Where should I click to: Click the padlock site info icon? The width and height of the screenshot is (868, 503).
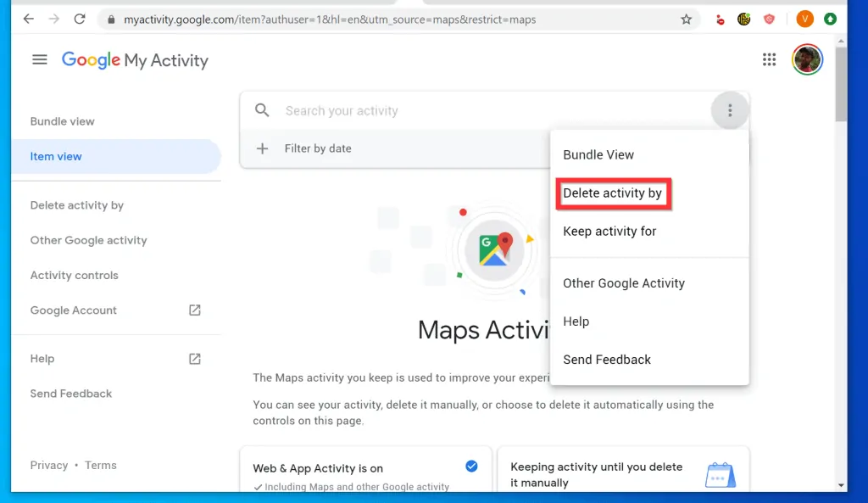point(111,20)
